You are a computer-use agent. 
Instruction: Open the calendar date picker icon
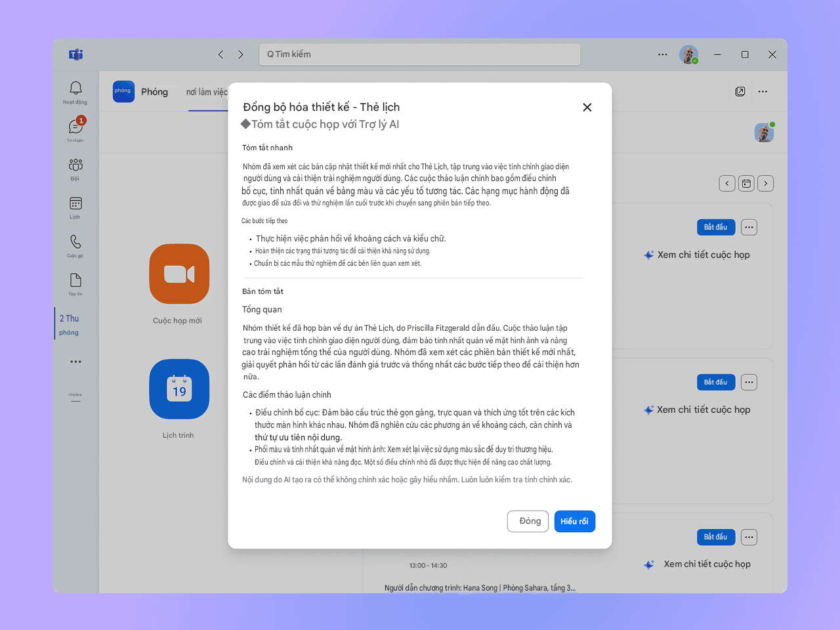(746, 184)
